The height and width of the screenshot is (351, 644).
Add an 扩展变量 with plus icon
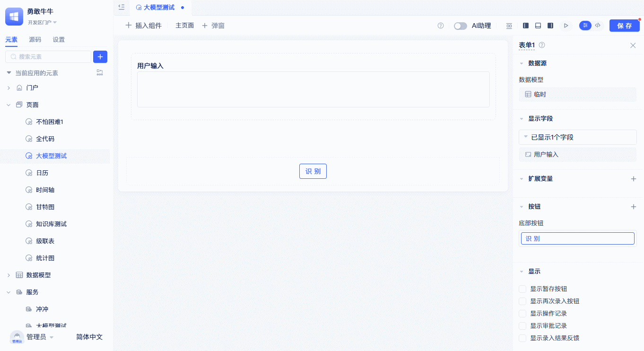click(634, 179)
